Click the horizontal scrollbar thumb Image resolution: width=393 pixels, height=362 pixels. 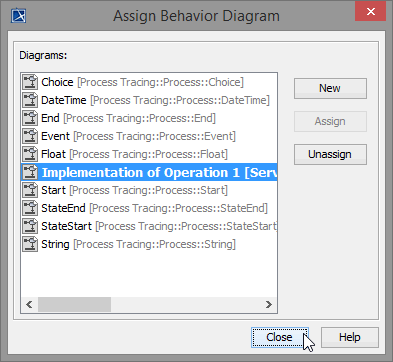tap(74, 304)
